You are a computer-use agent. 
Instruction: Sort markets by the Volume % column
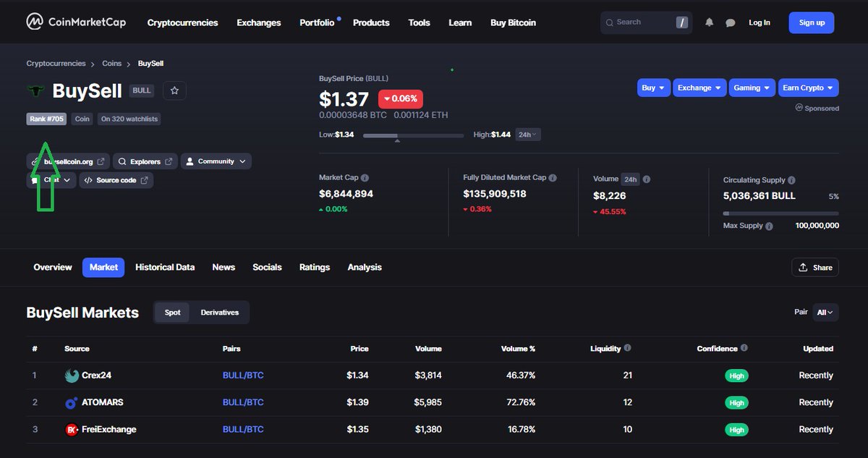518,349
